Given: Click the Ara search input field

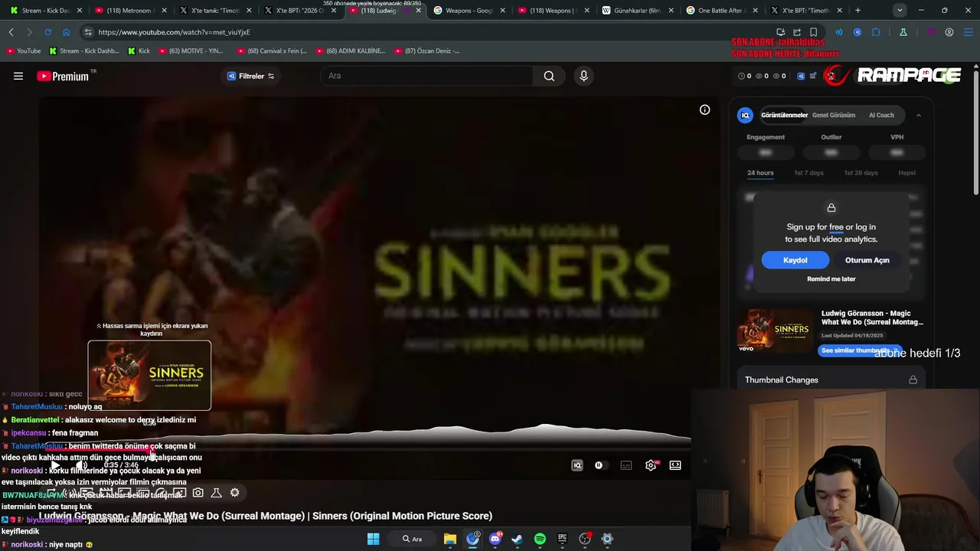Looking at the screenshot, I should tap(426, 76).
